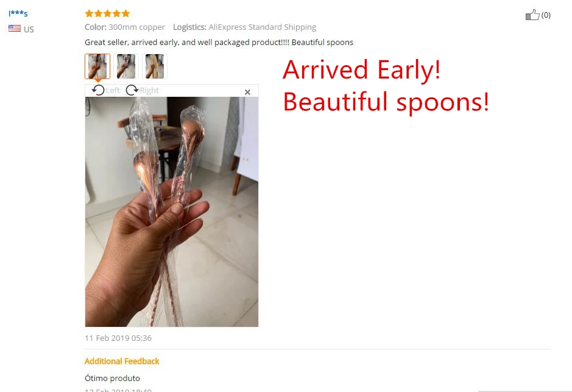This screenshot has width=572, height=392.
Task: Click the fifth star of the rating
Action: (126, 14)
